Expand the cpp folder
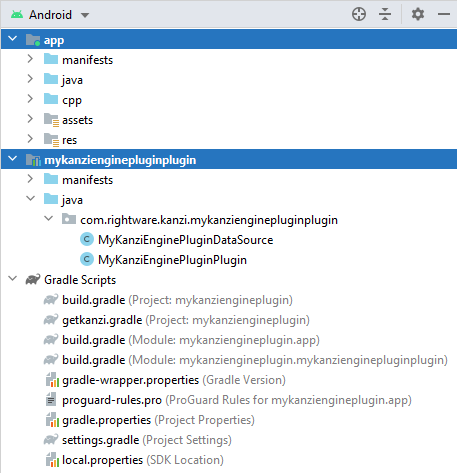 (x=30, y=99)
